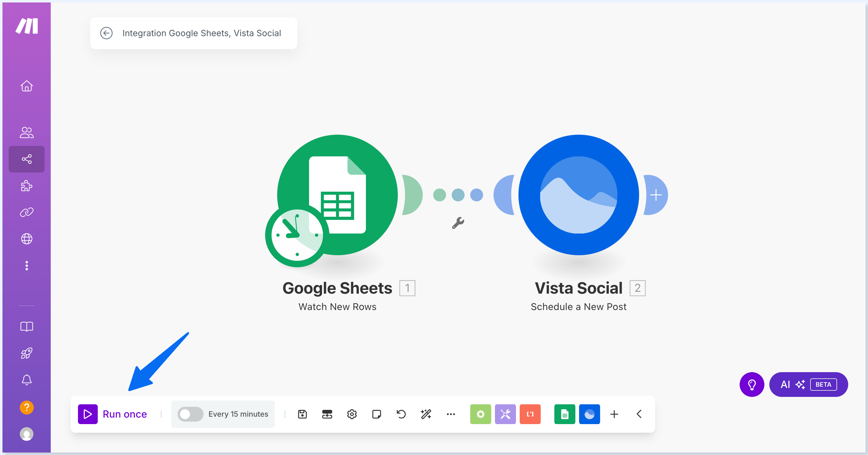
Task: Rename scenario title Integration Google Sheets, Vista Social
Action: point(201,33)
